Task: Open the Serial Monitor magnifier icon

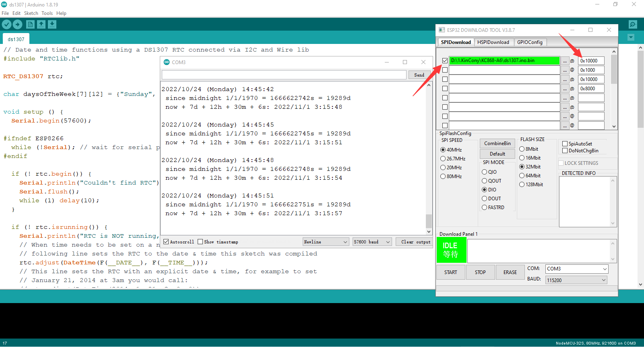Action: click(x=633, y=25)
